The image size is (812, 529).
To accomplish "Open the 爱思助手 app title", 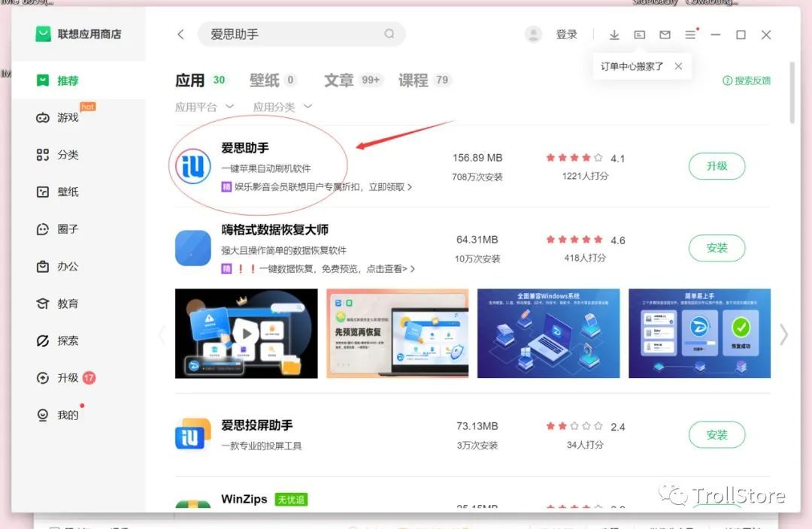I will 245,148.
